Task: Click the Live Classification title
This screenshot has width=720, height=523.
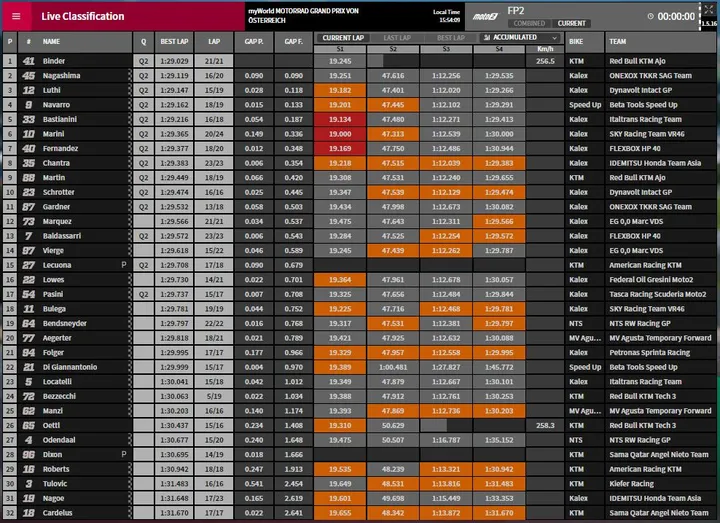Action: (x=83, y=16)
